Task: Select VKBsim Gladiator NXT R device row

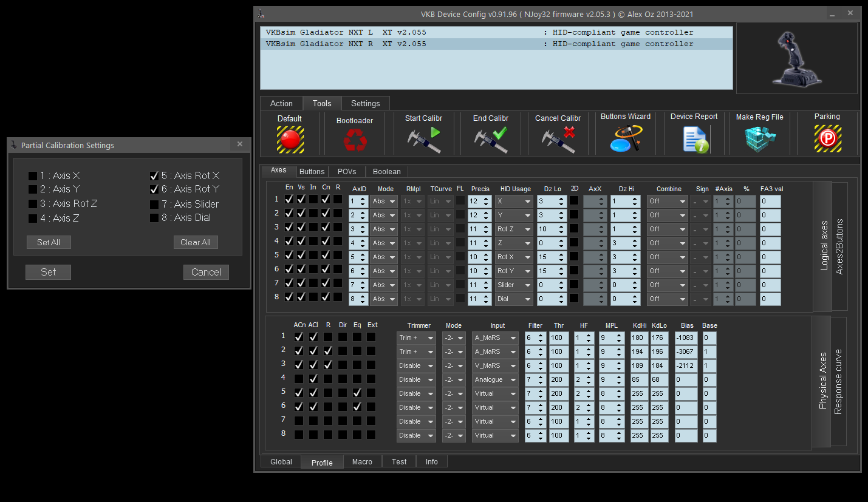Action: (x=496, y=44)
